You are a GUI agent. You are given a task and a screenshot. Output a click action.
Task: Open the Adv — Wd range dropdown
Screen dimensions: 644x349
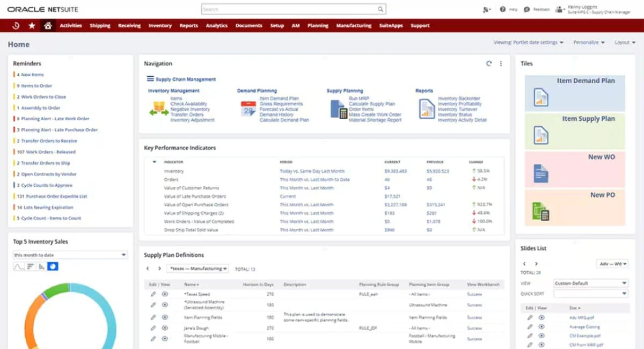coord(612,264)
